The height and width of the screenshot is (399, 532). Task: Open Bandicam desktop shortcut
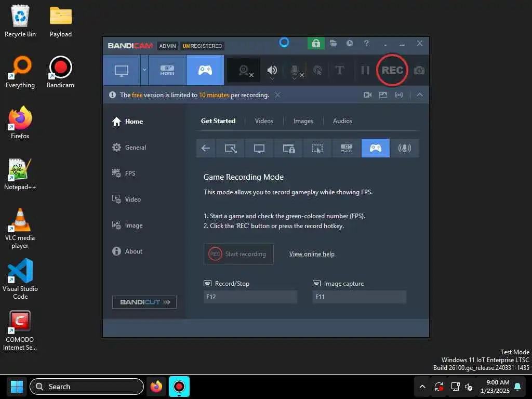pos(60,72)
